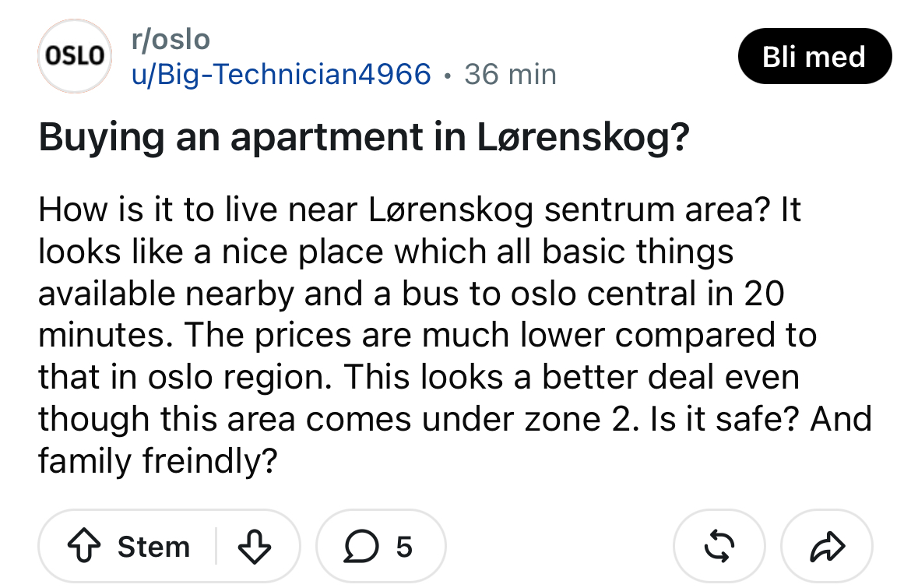The image size is (911, 588).
Task: Click the divider between Stem and downvote
Action: pos(216,546)
